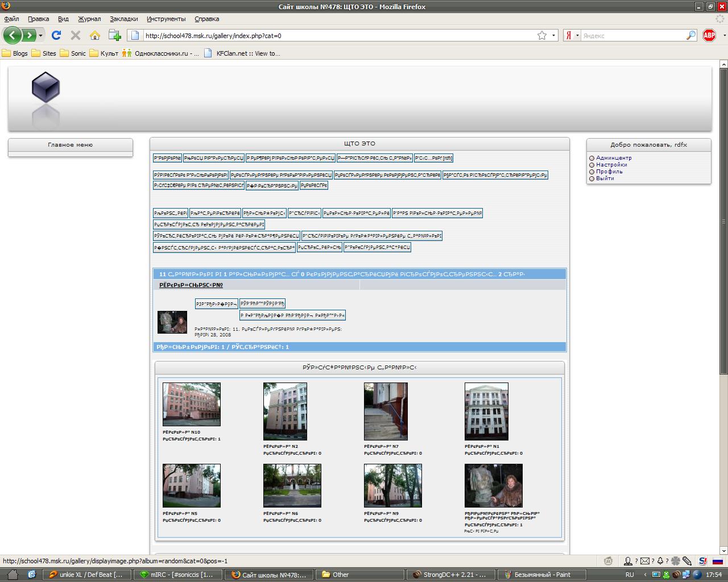Open the Закладки menu
728x582 pixels.
pos(123,19)
